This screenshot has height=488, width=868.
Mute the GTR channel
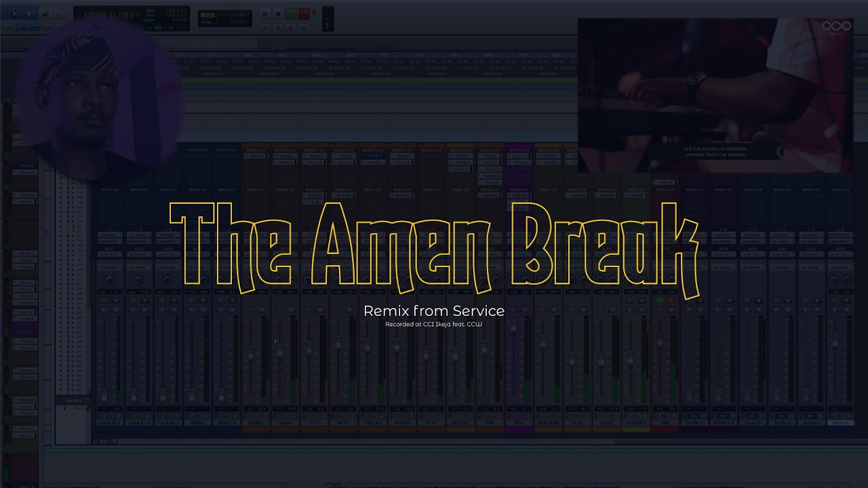click(x=319, y=310)
